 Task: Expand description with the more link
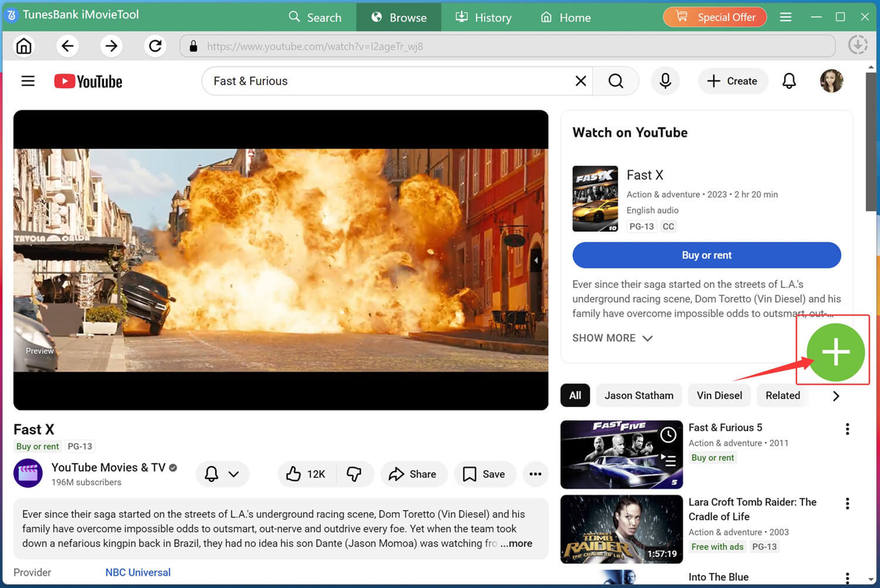[516, 543]
